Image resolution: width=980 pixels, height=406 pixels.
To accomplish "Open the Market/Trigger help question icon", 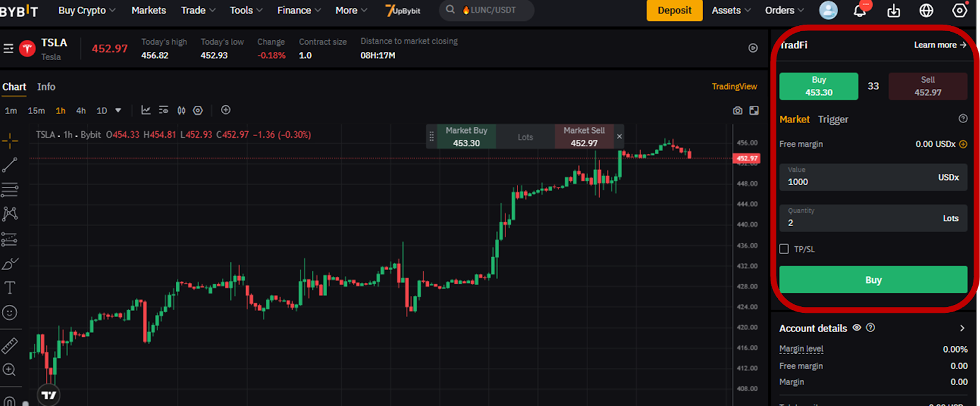I will click(963, 119).
